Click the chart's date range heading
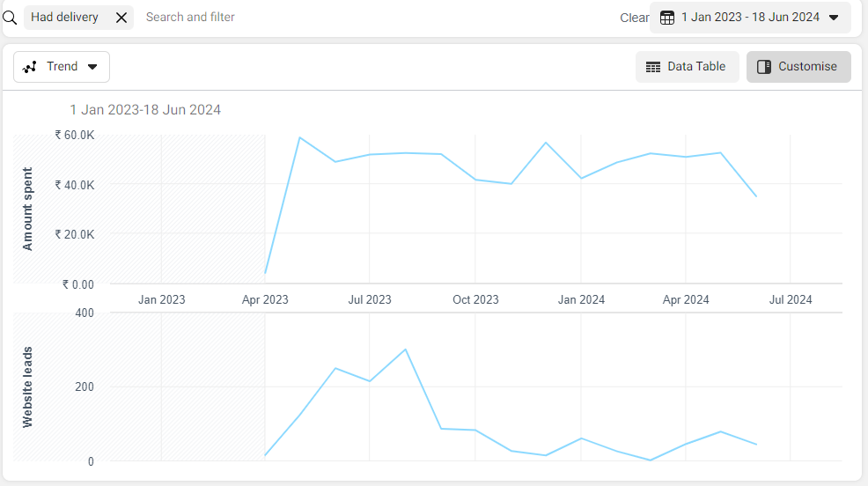Screen dimensions: 868x486 point(145,110)
